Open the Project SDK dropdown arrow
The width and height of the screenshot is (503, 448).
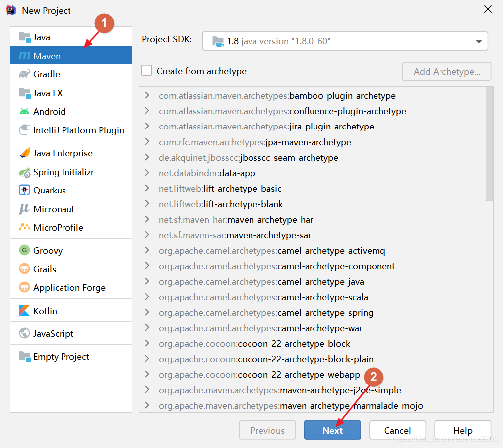click(479, 41)
